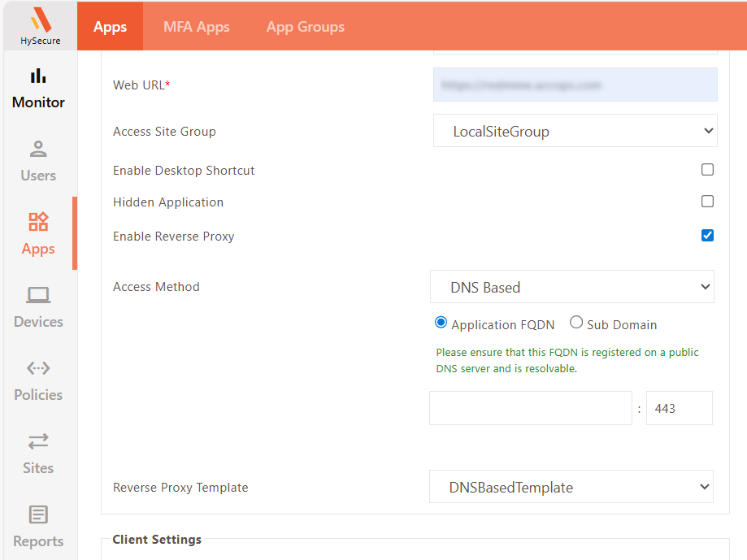Switch to the MFA Apps tab

click(x=197, y=27)
